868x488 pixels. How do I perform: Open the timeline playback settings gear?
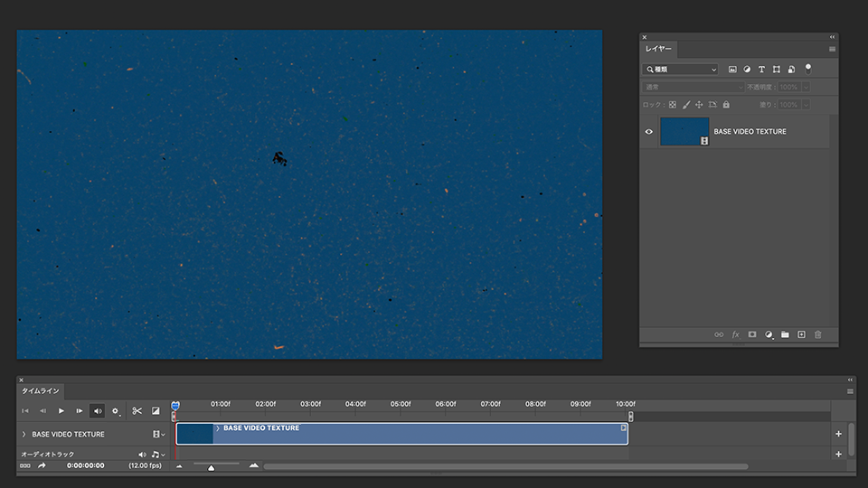[116, 411]
